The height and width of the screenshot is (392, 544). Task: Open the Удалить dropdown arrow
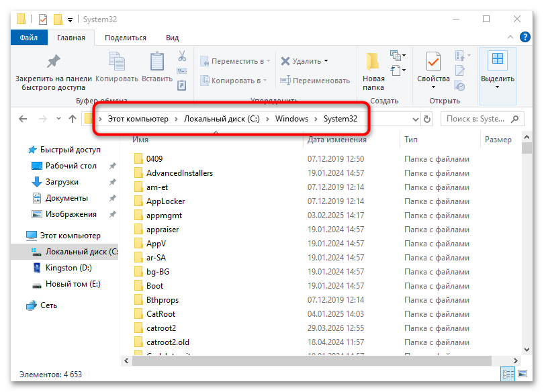325,59
